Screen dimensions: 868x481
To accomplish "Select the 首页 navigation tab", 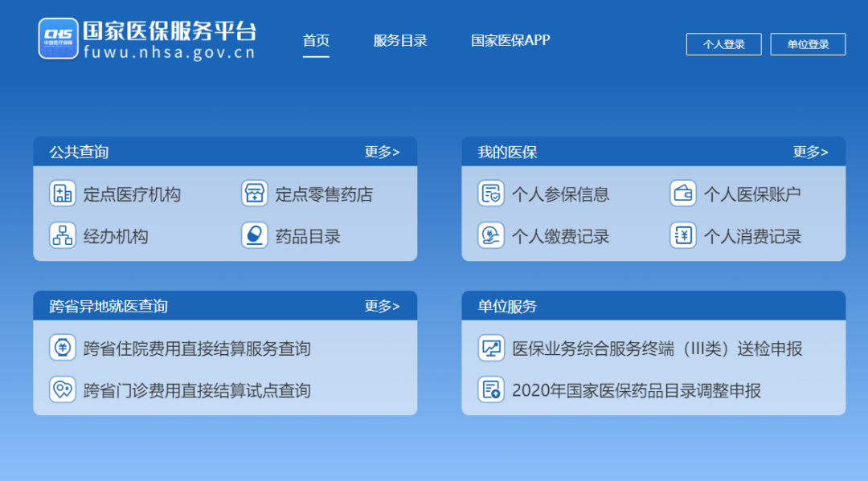I will 316,40.
